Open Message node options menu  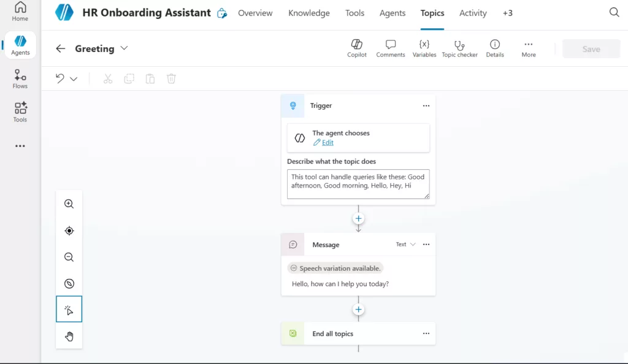tap(426, 245)
